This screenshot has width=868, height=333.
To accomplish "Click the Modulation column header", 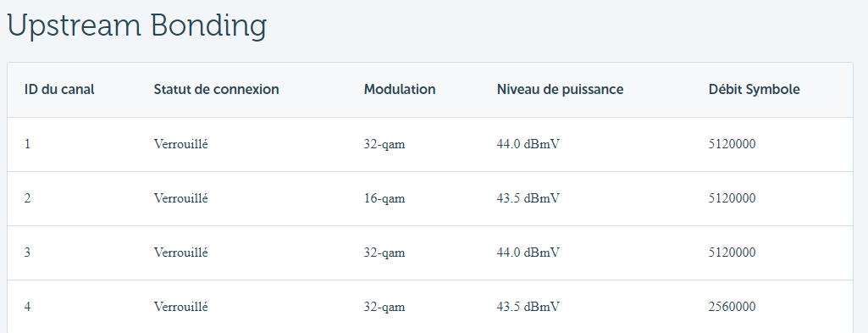I will coord(400,89).
